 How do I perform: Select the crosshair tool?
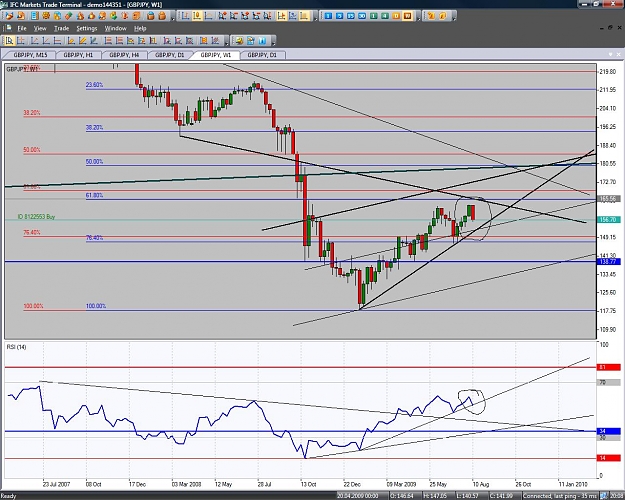21,40
